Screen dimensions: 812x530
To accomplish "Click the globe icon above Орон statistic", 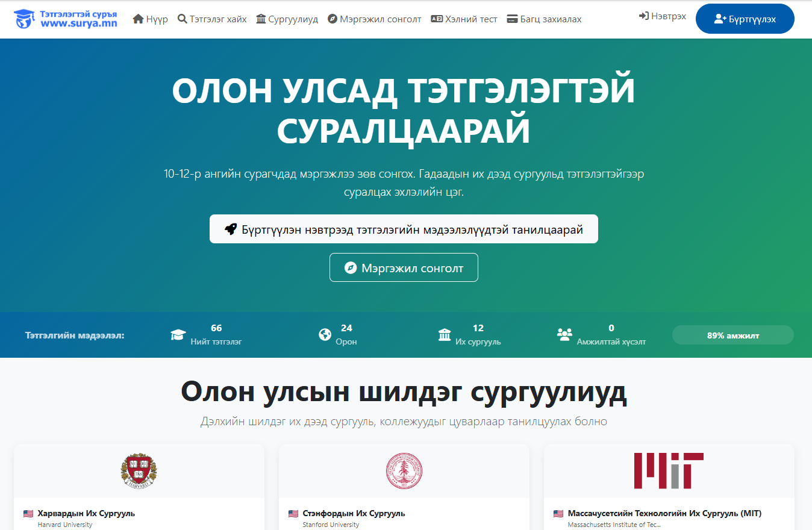I will pyautogui.click(x=325, y=334).
